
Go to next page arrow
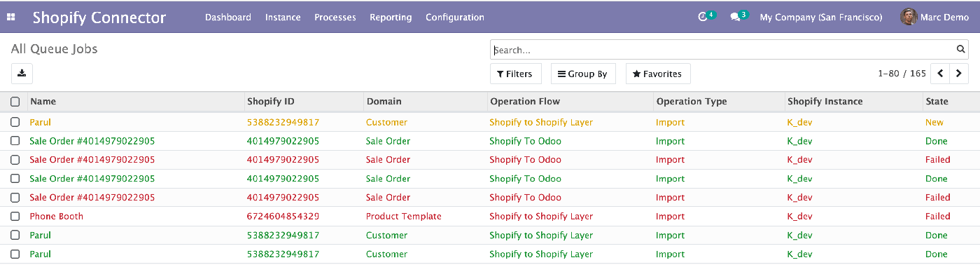[959, 74]
